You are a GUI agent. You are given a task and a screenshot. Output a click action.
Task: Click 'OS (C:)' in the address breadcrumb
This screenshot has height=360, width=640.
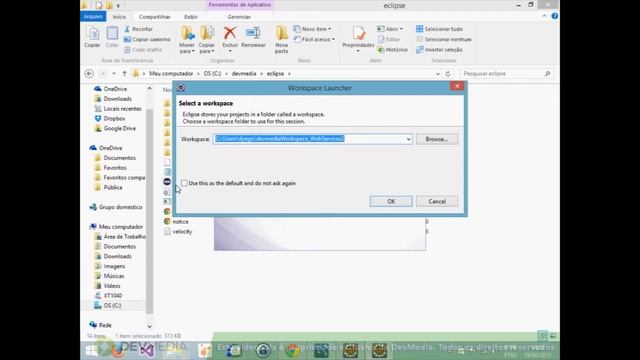click(212, 73)
